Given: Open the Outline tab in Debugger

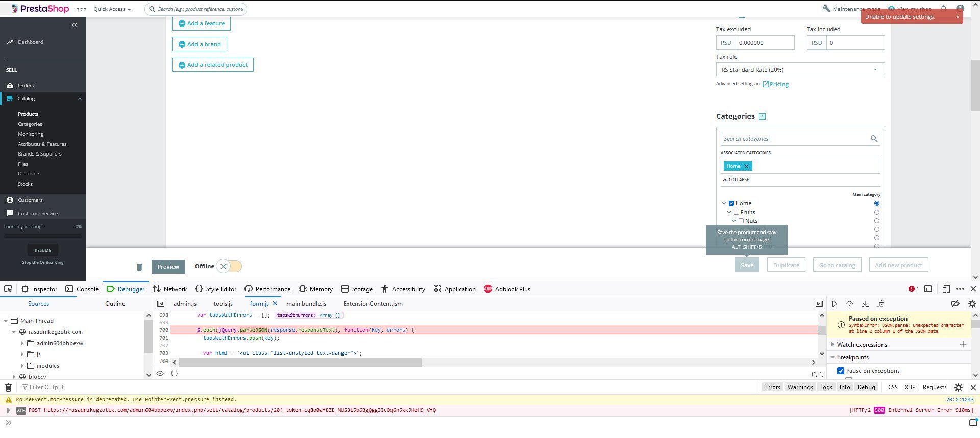Looking at the screenshot, I should point(115,304).
